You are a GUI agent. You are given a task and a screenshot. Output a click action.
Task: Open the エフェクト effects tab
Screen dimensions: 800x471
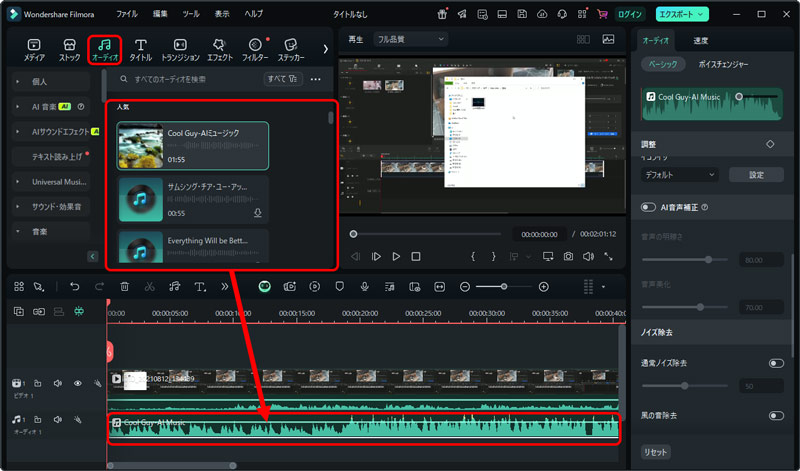coord(219,50)
